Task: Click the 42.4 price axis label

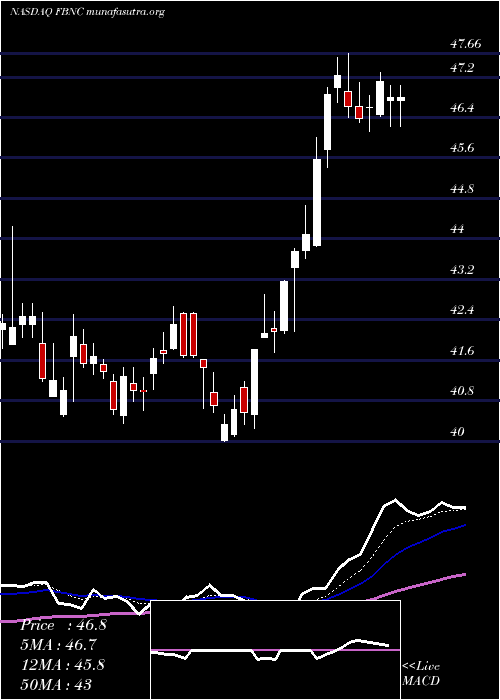Action: pos(463,310)
